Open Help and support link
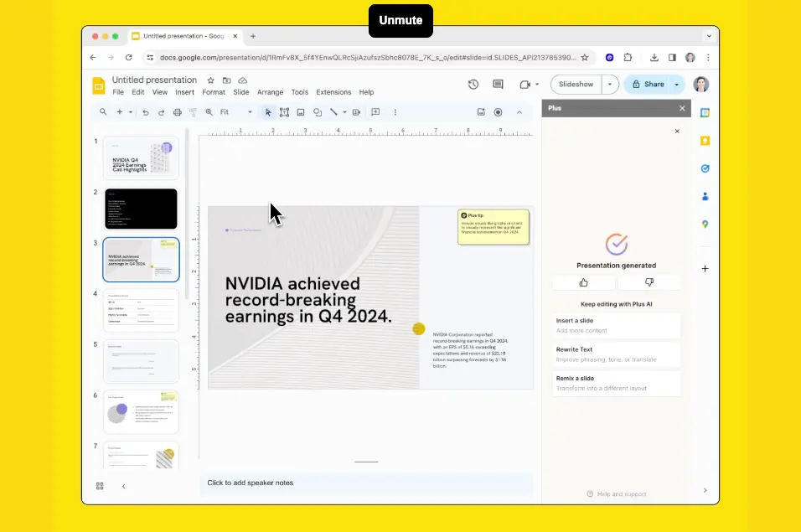This screenshot has width=801, height=532. 617,494
